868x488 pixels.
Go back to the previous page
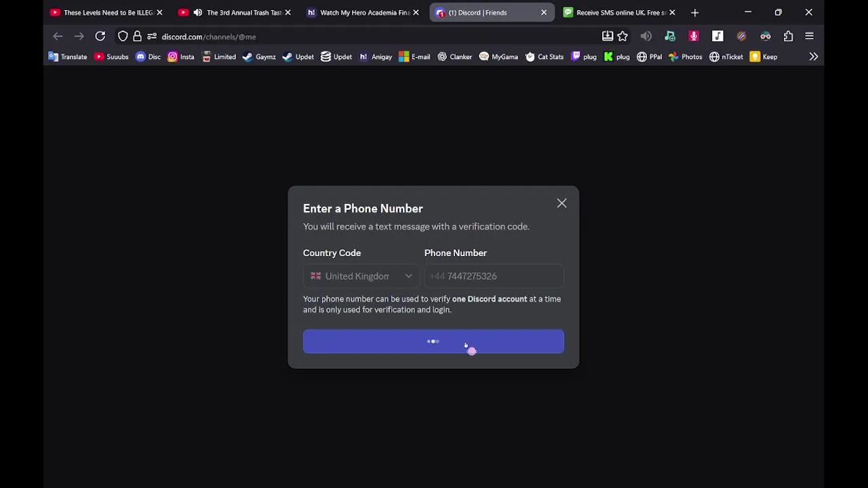point(58,37)
